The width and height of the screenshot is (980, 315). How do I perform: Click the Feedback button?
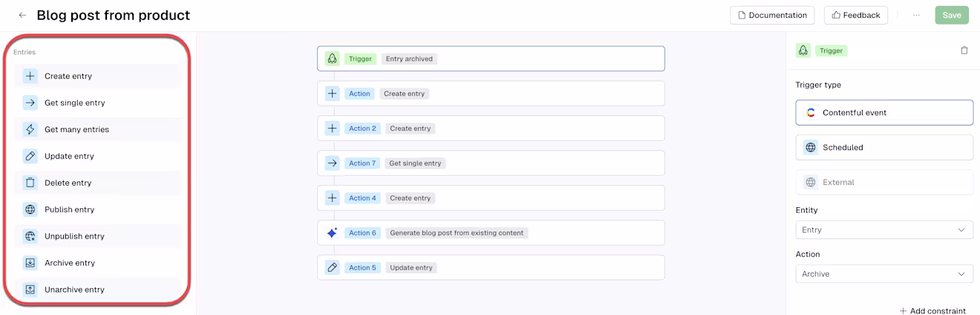pos(856,15)
